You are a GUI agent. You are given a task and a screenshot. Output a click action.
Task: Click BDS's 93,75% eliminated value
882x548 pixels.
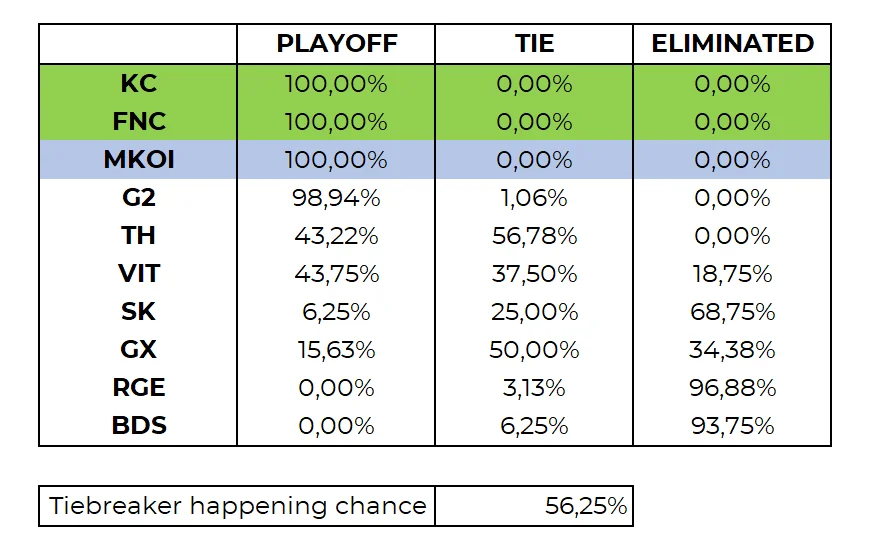tap(732, 426)
